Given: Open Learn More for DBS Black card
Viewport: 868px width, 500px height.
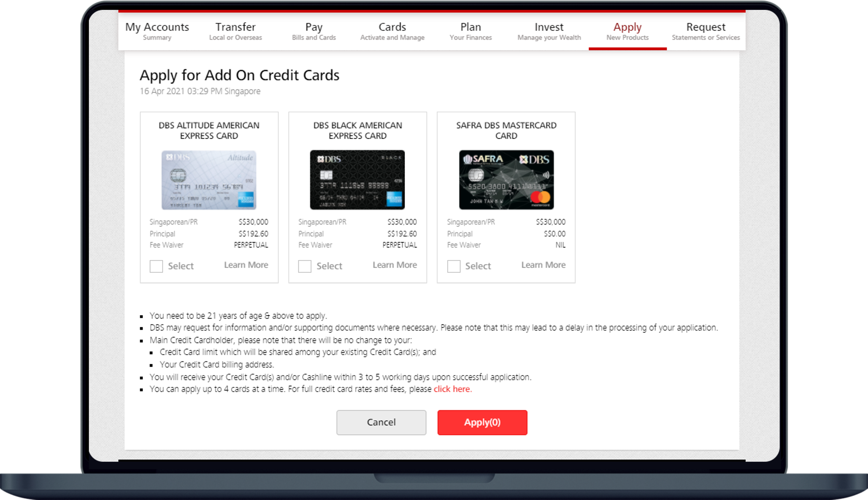Looking at the screenshot, I should pos(395,265).
